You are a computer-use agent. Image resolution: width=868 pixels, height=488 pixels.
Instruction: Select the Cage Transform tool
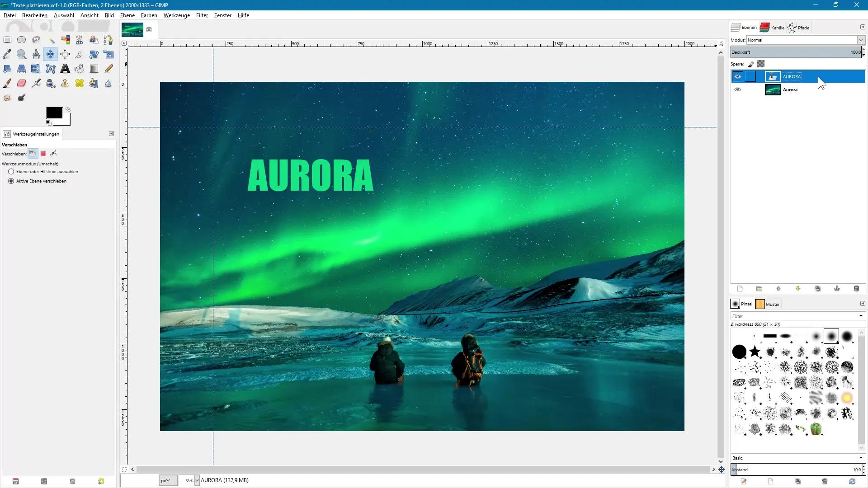coord(51,69)
